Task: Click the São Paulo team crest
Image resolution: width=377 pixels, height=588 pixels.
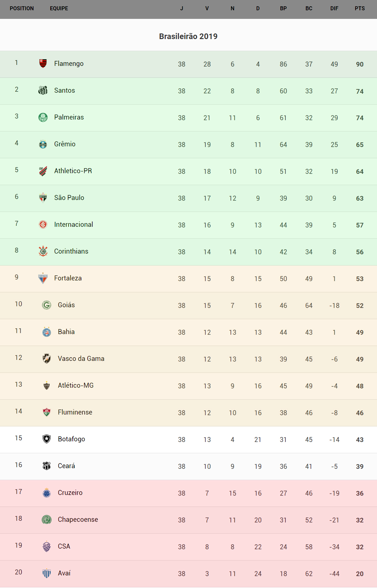Action: tap(43, 198)
